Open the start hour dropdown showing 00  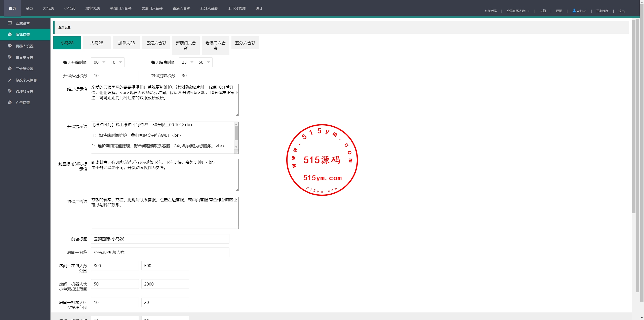coord(99,62)
